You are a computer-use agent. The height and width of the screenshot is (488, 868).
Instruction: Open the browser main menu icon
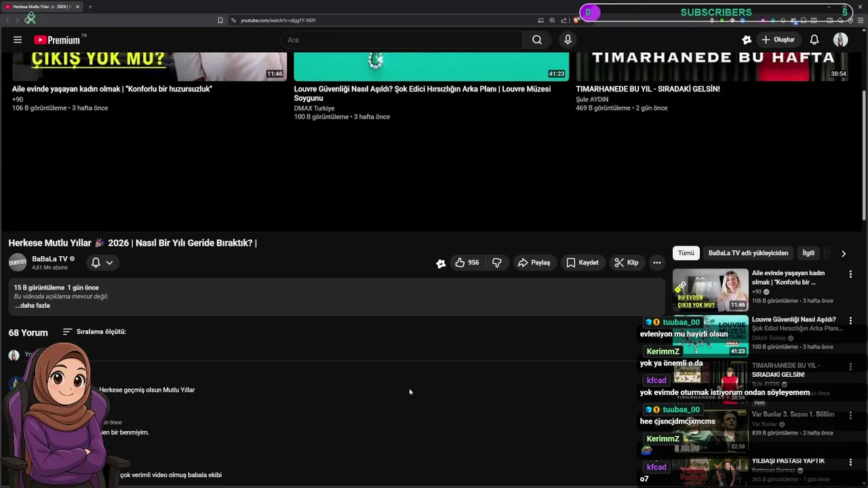click(859, 20)
